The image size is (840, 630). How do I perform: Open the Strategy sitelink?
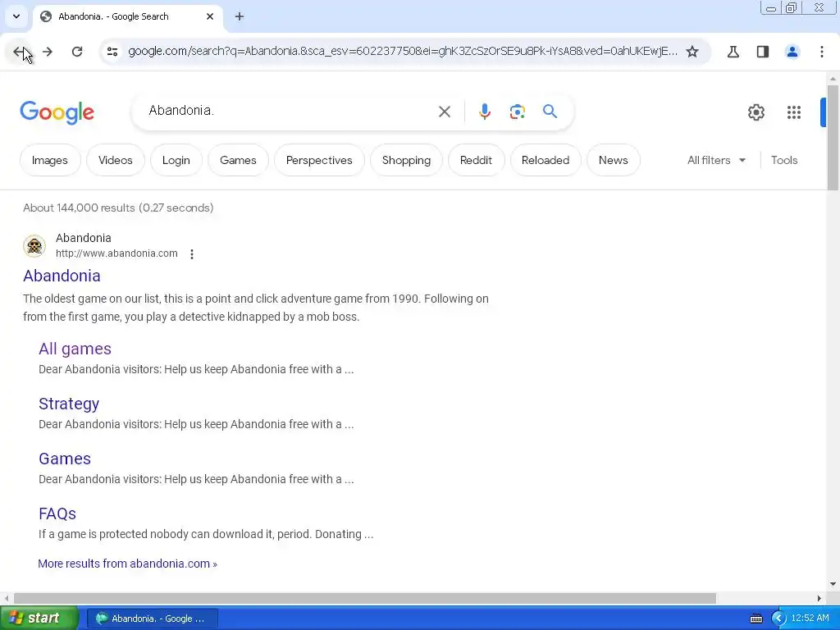(x=69, y=404)
